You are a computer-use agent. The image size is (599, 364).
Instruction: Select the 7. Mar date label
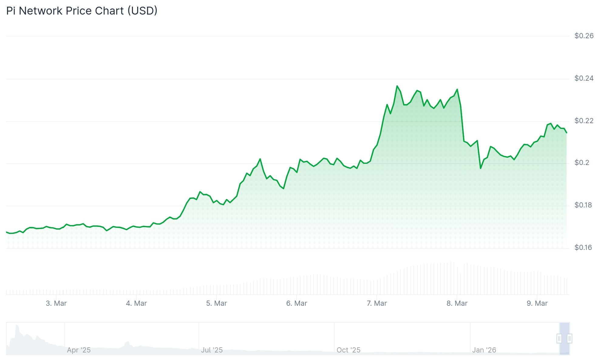(377, 303)
